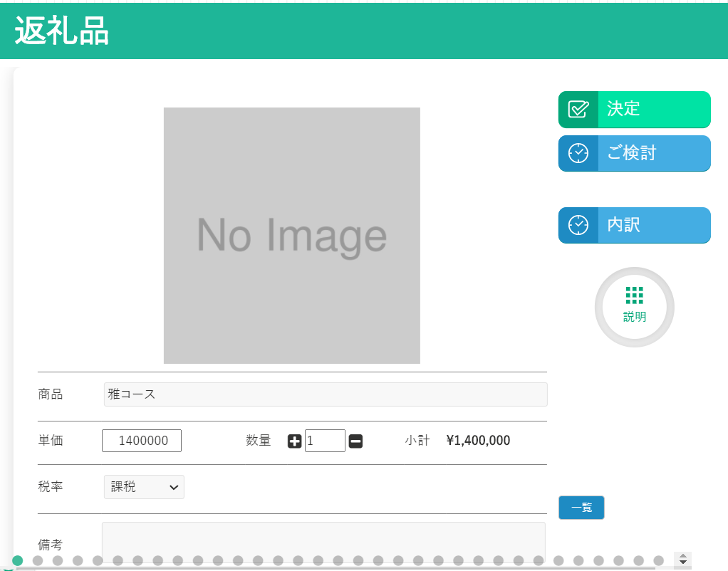Click the No Image product thumbnail
This screenshot has height=571, width=728.
[x=291, y=236]
